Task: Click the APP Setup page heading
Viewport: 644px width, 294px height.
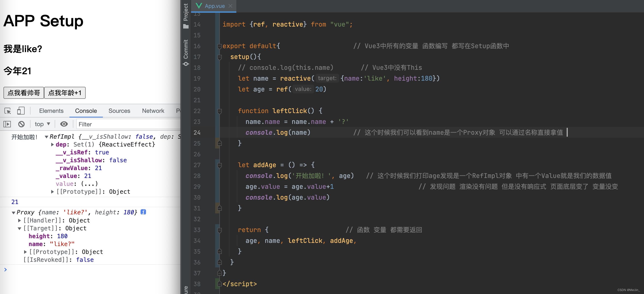Action: 43,21
